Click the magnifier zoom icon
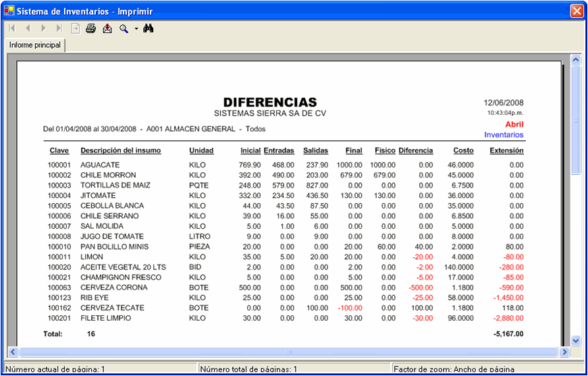Viewport: 588px width, 376px height. (x=124, y=28)
